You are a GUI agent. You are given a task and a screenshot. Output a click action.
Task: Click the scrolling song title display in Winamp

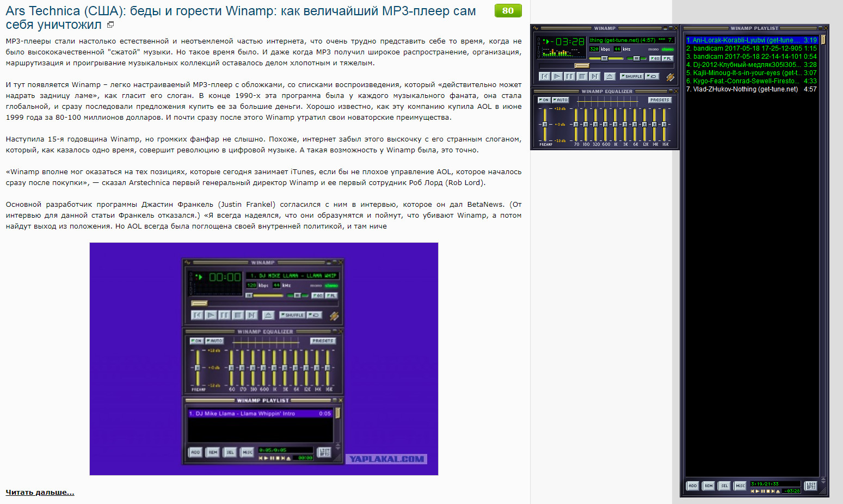(x=632, y=40)
